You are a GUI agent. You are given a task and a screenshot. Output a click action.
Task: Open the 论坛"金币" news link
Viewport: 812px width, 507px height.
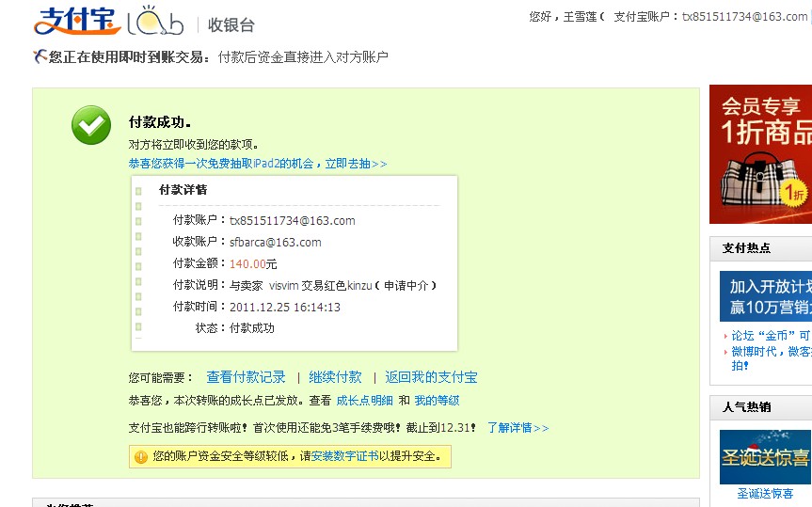tap(771, 336)
